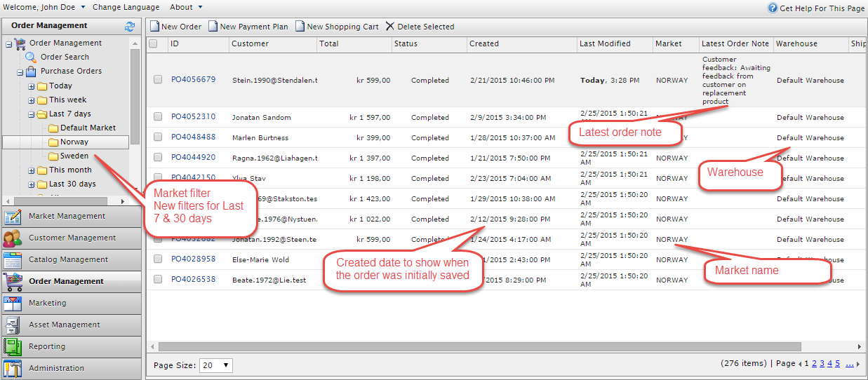Open the Page Size dropdown

pos(216,365)
